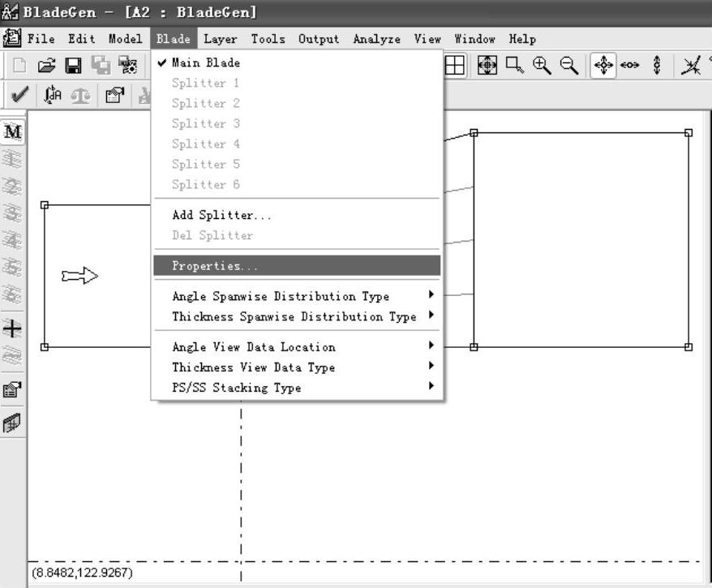Viewport: 712px width, 588px height.
Task: Click the New file icon
Action: point(19,66)
